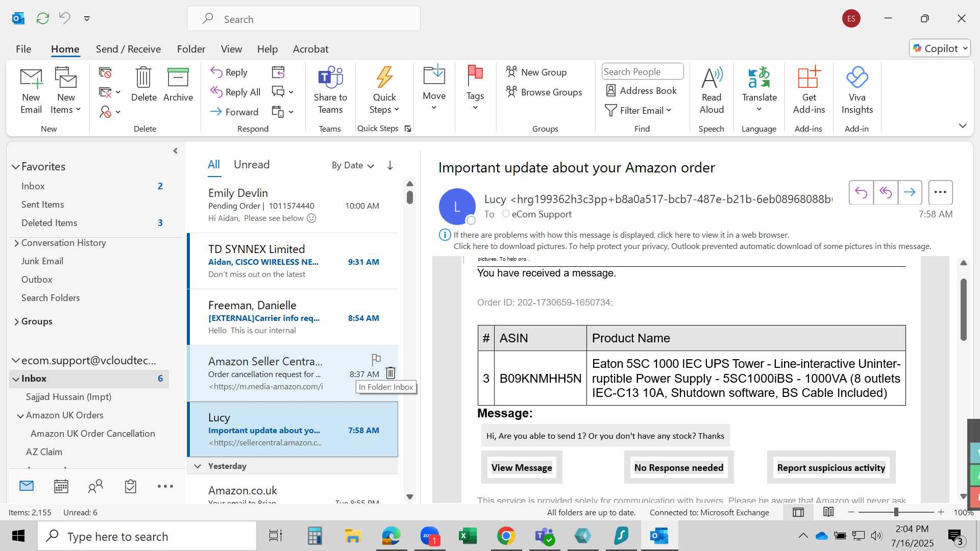Click View Message button in email
980x551 pixels.
(x=522, y=468)
